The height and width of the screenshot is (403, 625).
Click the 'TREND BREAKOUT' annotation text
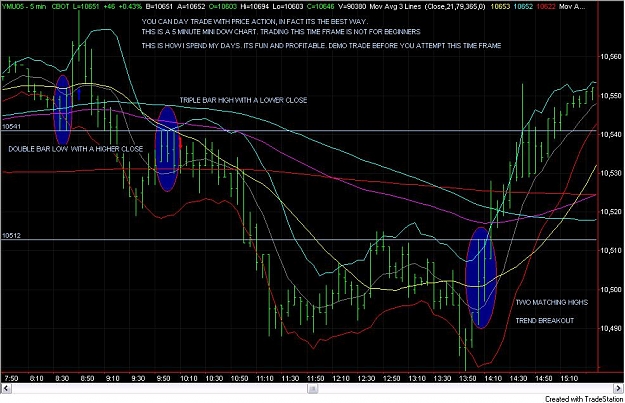coord(545,321)
